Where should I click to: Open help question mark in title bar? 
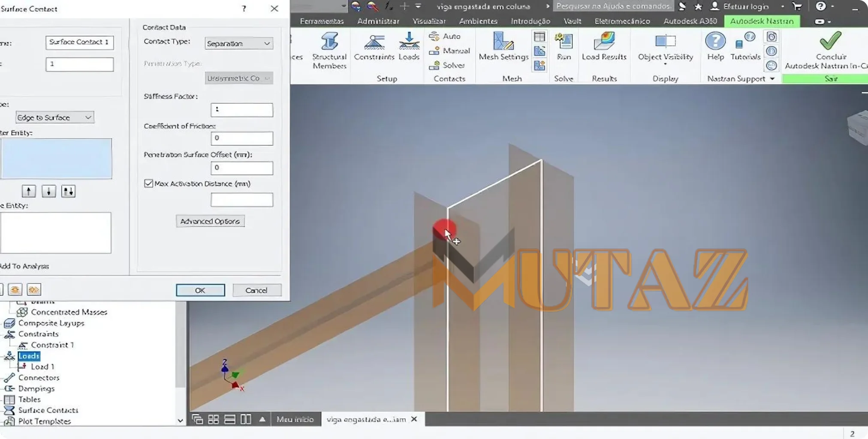tap(820, 6)
